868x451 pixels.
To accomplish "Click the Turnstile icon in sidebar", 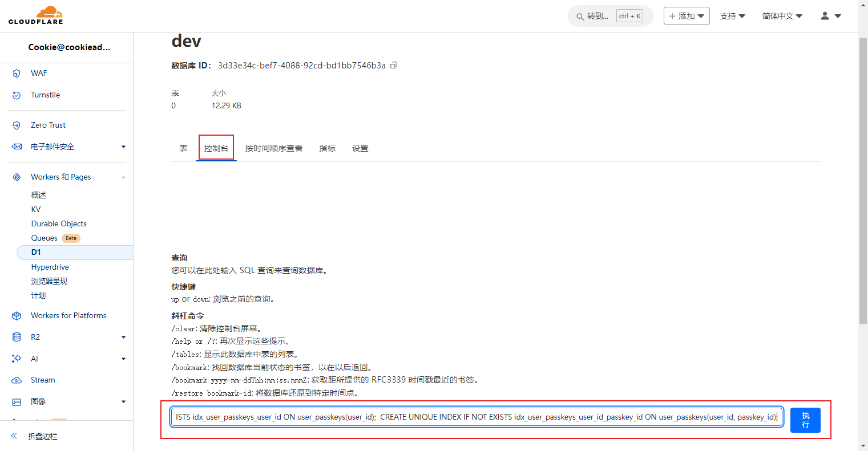I will 17,95.
